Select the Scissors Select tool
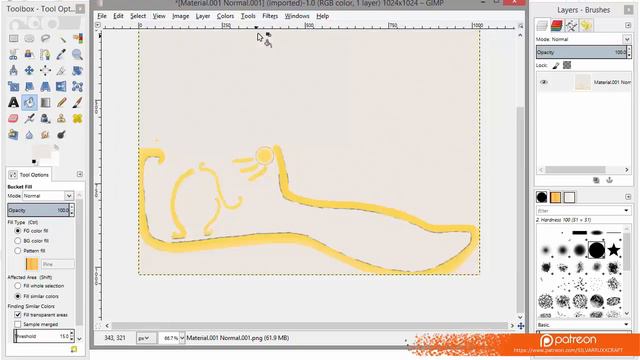 pyautogui.click(x=13, y=55)
